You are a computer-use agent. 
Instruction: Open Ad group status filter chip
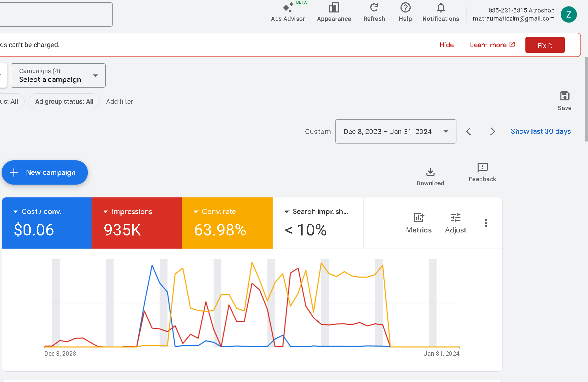click(64, 101)
